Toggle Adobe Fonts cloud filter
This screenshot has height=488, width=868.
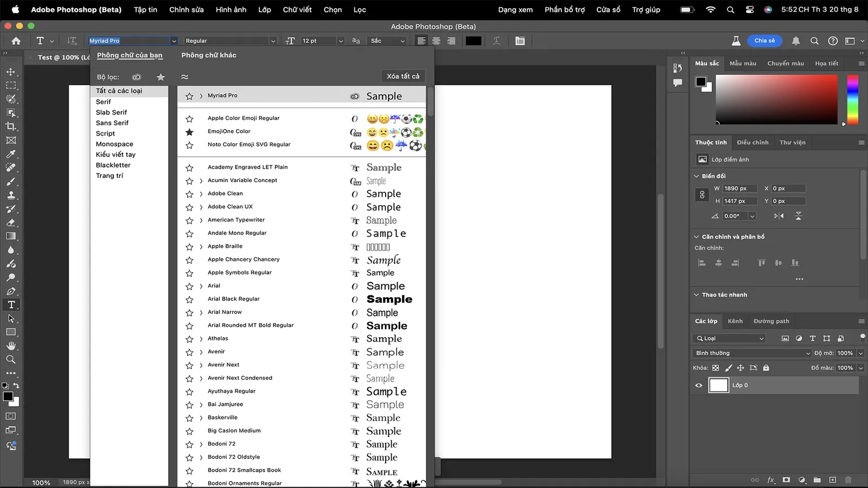[x=137, y=77]
